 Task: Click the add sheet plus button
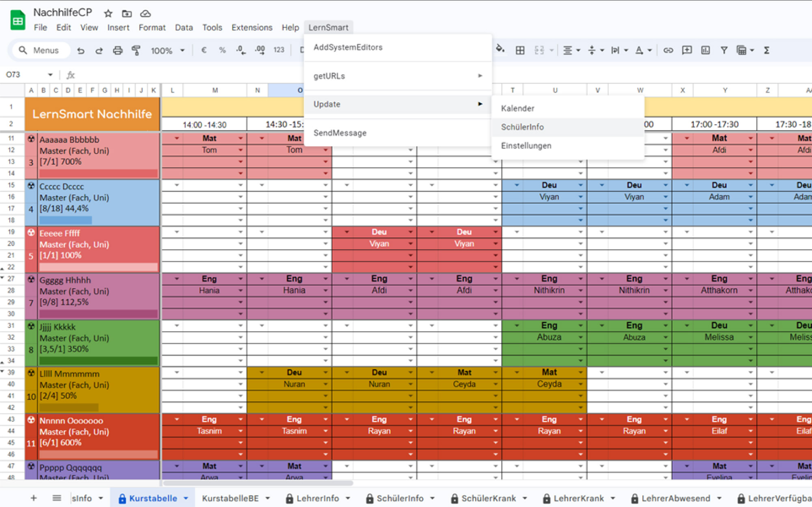(34, 498)
